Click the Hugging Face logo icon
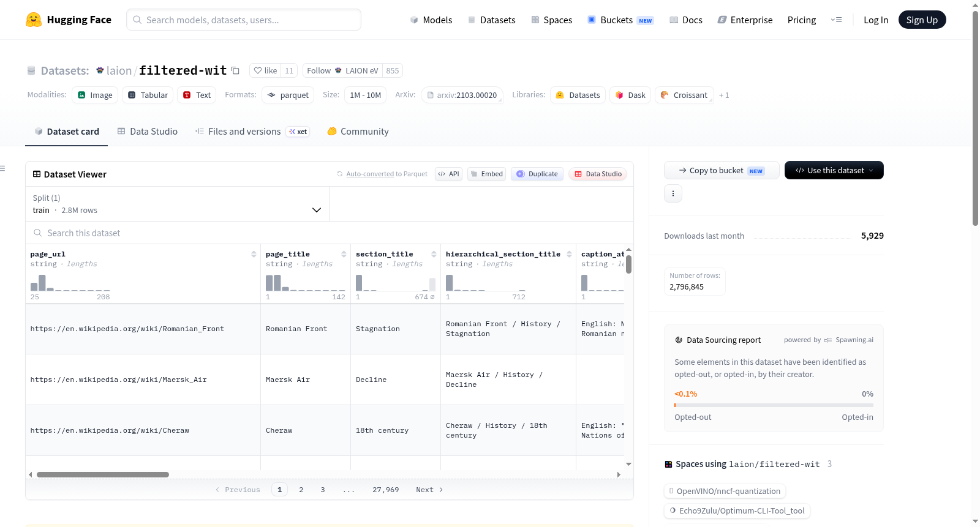The image size is (980, 527). coord(34,20)
